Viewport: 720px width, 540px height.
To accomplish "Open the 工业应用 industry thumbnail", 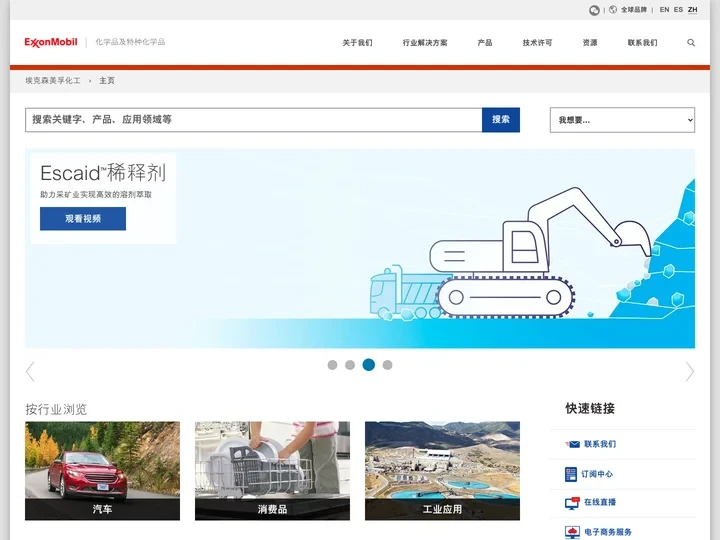I will point(442,471).
